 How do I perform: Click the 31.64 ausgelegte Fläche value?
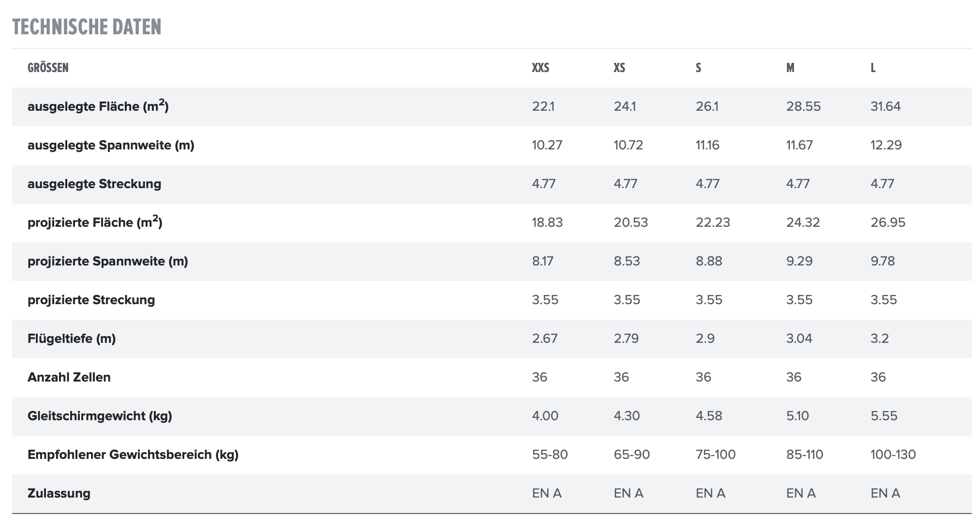(885, 106)
